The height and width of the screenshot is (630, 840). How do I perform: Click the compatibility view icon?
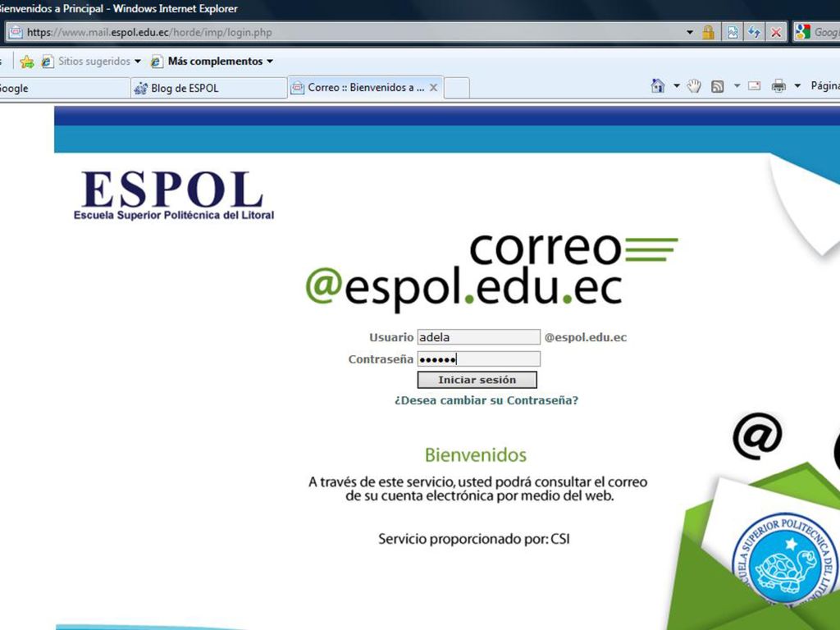tap(733, 32)
